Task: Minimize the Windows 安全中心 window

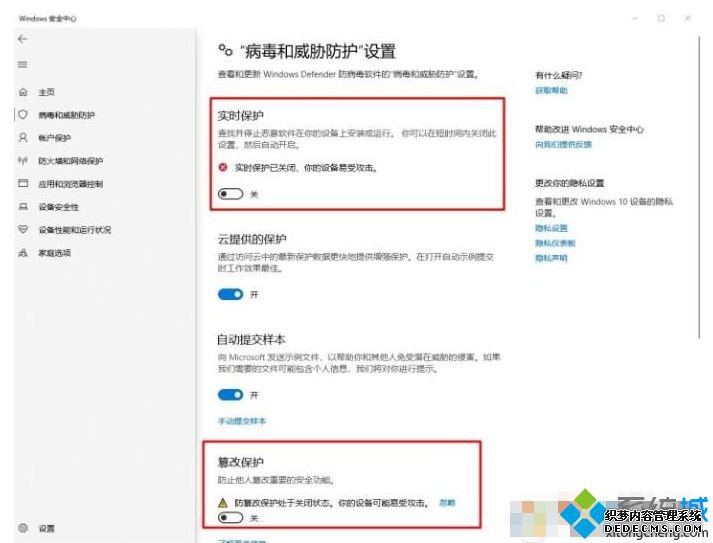Action: click(x=635, y=18)
